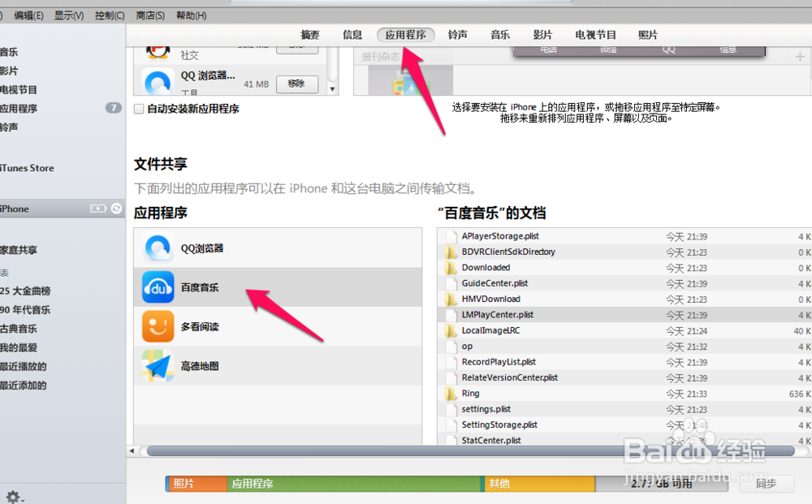The width and height of the screenshot is (812, 504).
Task: Open 最近添加的 playlist
Action: (x=24, y=385)
